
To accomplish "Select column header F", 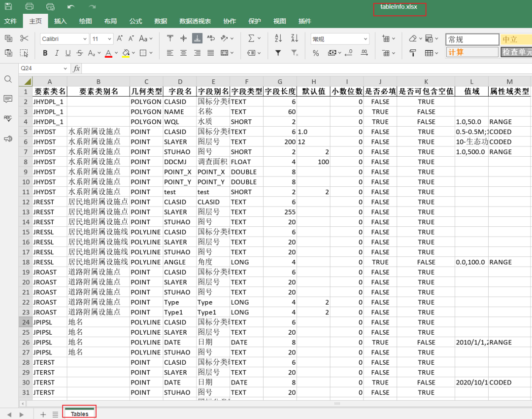I will [247, 81].
